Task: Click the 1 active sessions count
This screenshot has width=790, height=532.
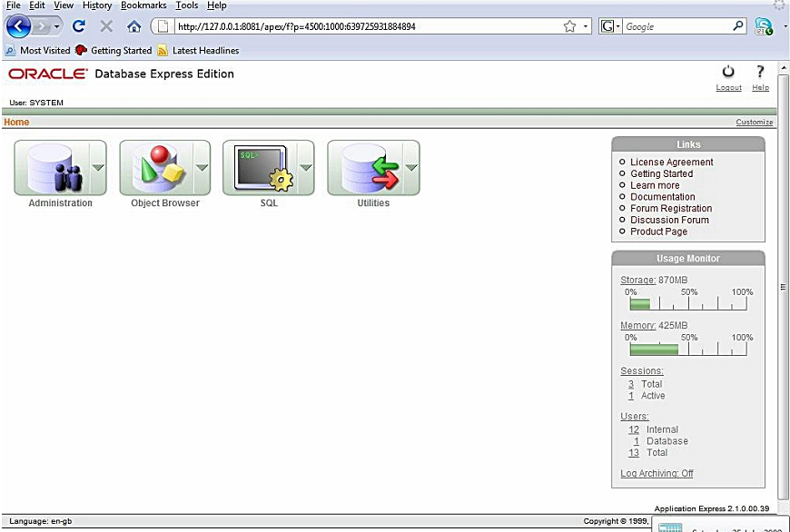Action: coord(631,396)
